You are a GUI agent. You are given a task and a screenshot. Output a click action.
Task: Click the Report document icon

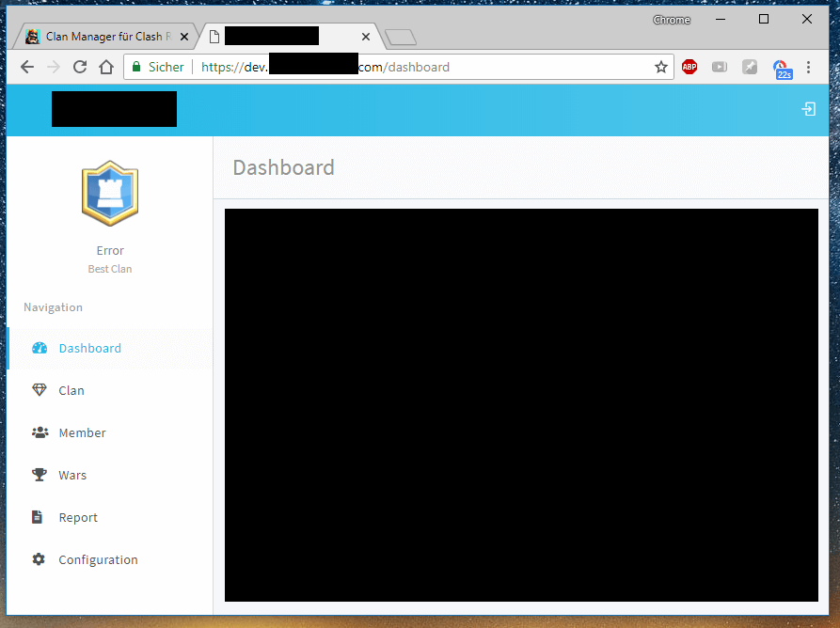38,517
